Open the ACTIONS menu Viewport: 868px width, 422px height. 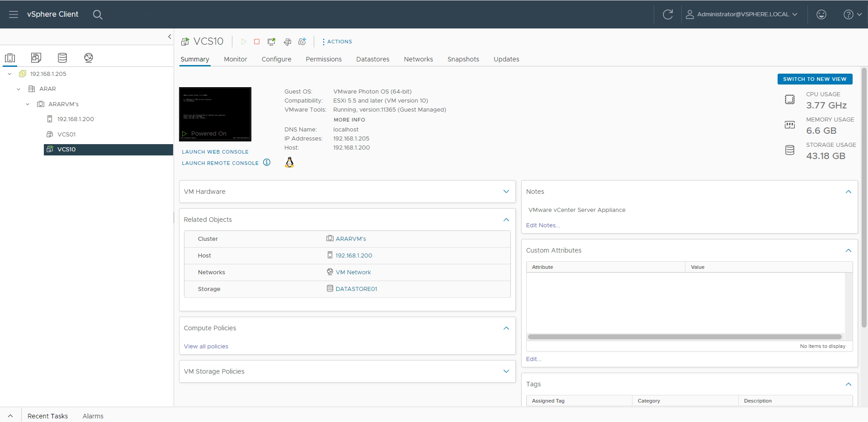pyautogui.click(x=337, y=42)
